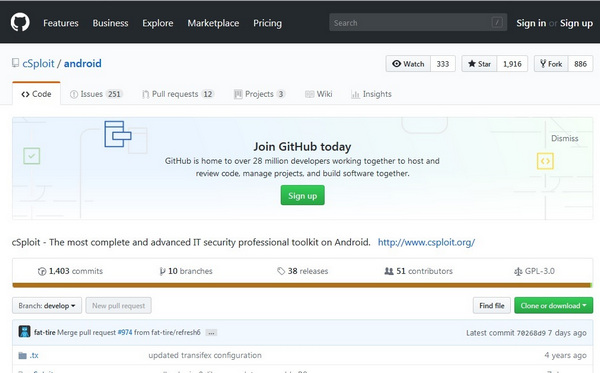Open the latest commit hash 70268d9
The width and height of the screenshot is (600, 373).
pos(531,333)
